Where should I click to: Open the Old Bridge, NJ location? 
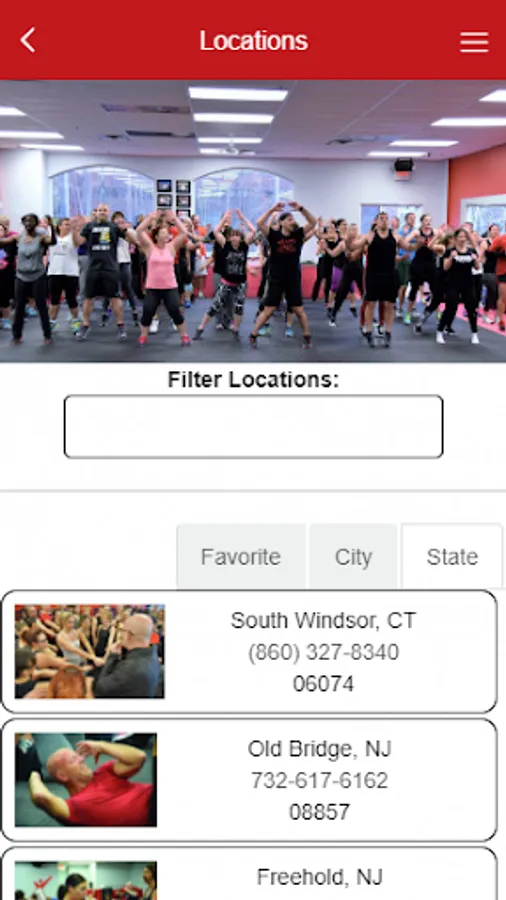pos(320,748)
